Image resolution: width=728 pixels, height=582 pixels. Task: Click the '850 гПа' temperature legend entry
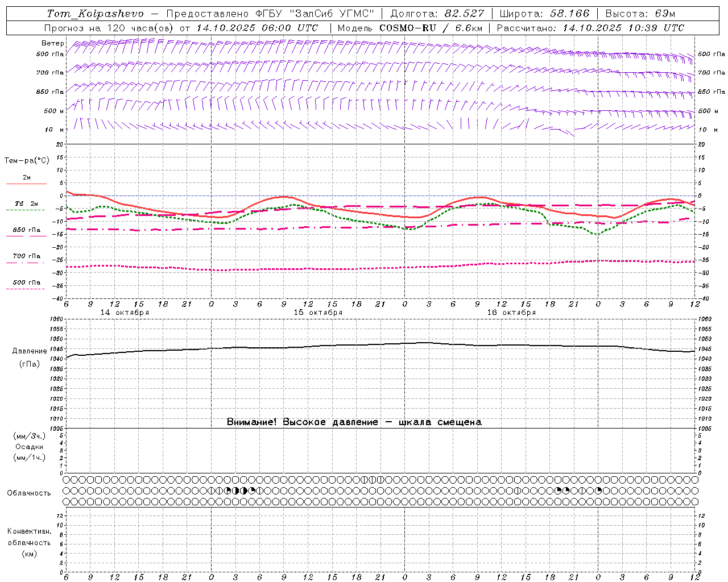pyautogui.click(x=27, y=230)
